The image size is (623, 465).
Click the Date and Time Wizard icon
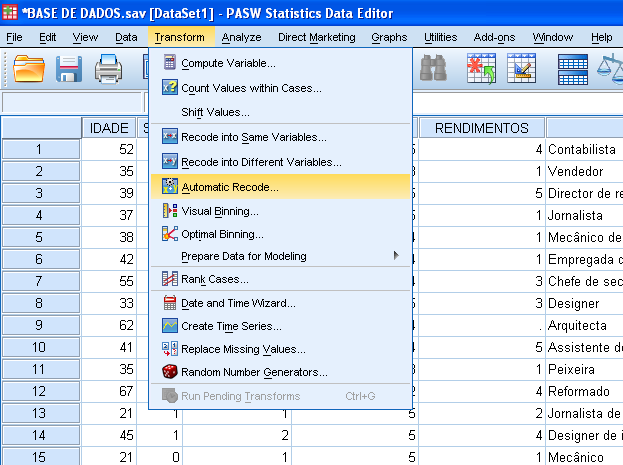(170, 303)
